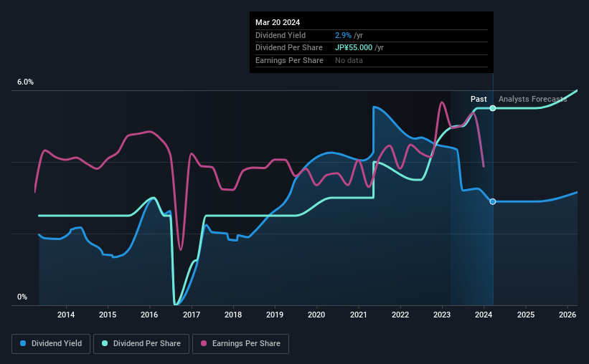
Task: Click the 2014 x-axis label
Action: click(x=66, y=315)
